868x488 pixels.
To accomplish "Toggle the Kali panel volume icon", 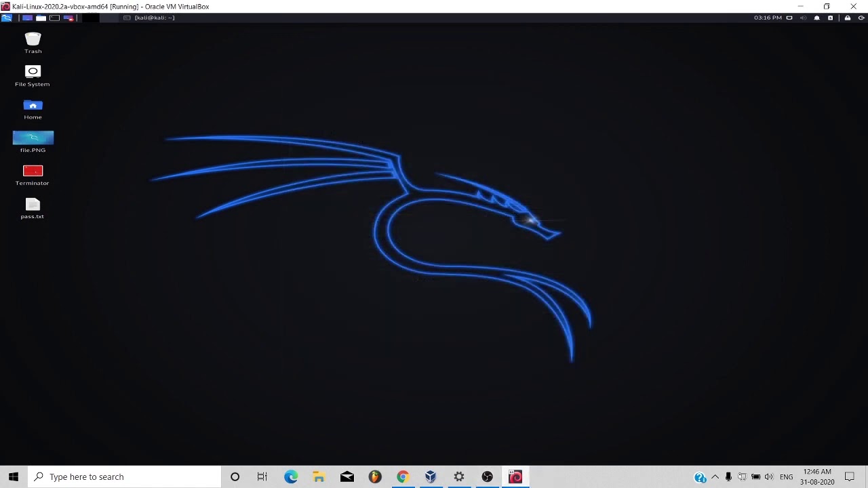I will (x=803, y=18).
